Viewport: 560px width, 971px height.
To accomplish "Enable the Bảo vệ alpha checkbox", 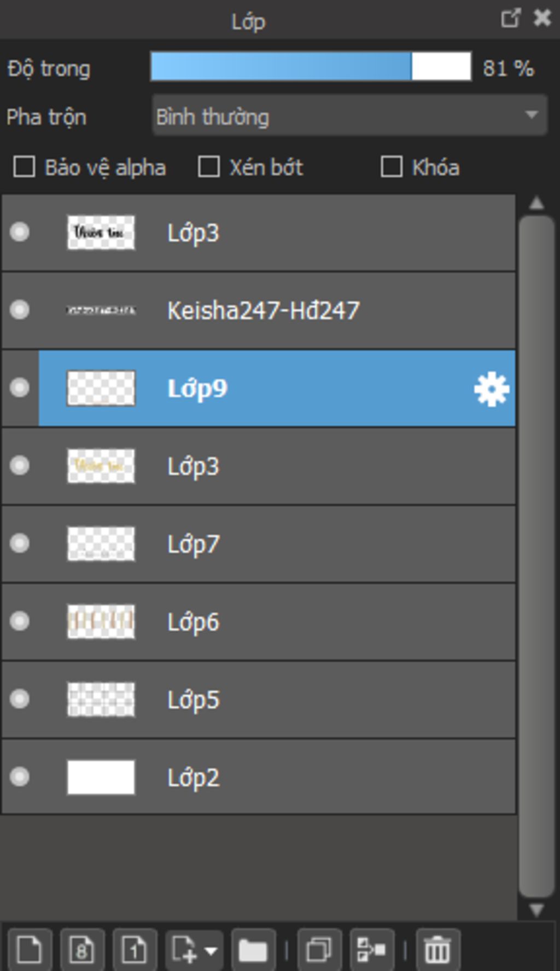I will 24,167.
